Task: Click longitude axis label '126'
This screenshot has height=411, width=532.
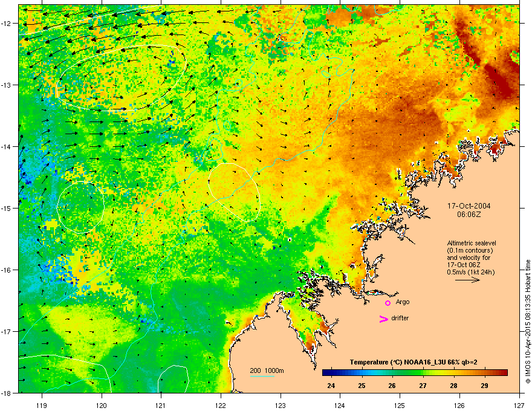Action: 459,405
